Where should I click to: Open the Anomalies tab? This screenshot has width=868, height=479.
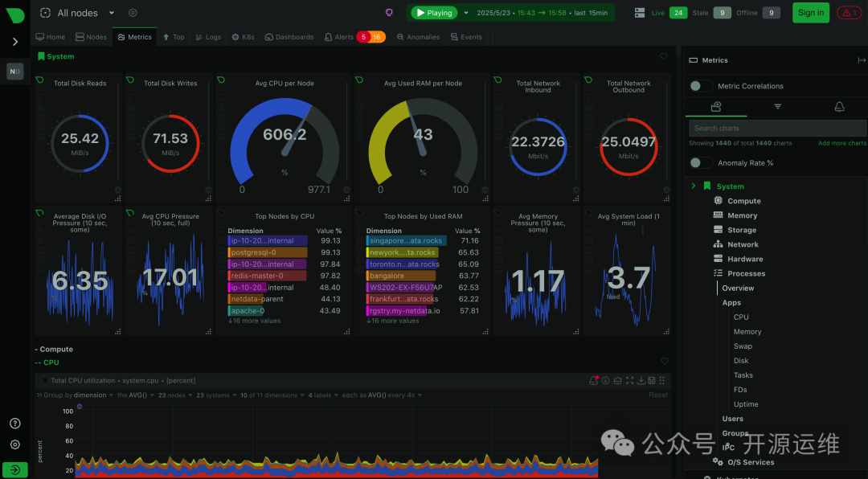pos(418,37)
